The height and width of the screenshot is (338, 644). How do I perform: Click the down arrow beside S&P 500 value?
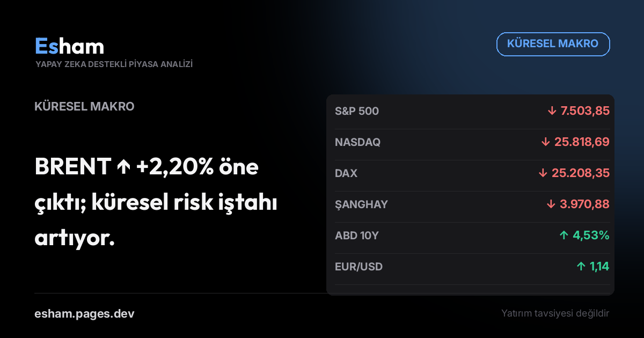(x=552, y=111)
